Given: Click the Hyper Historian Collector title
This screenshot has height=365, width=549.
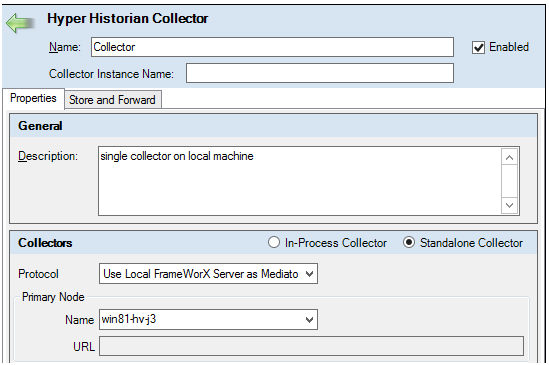Looking at the screenshot, I should (x=128, y=19).
